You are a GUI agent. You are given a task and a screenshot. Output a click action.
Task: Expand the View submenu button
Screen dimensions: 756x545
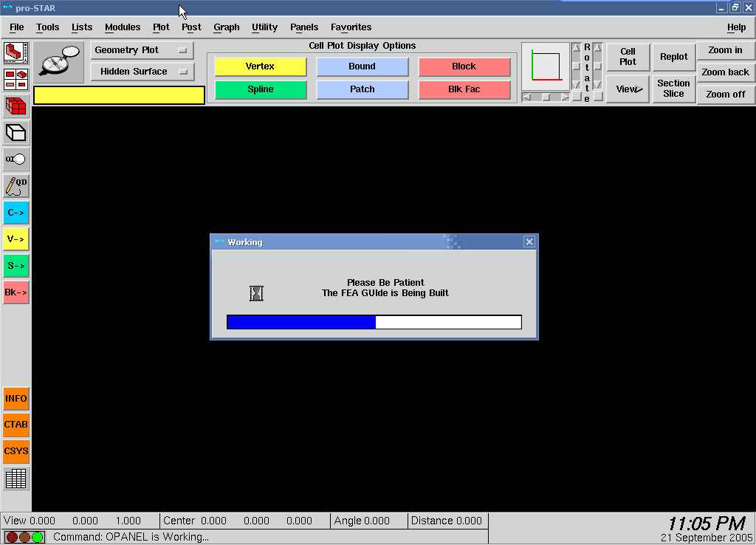coord(628,89)
